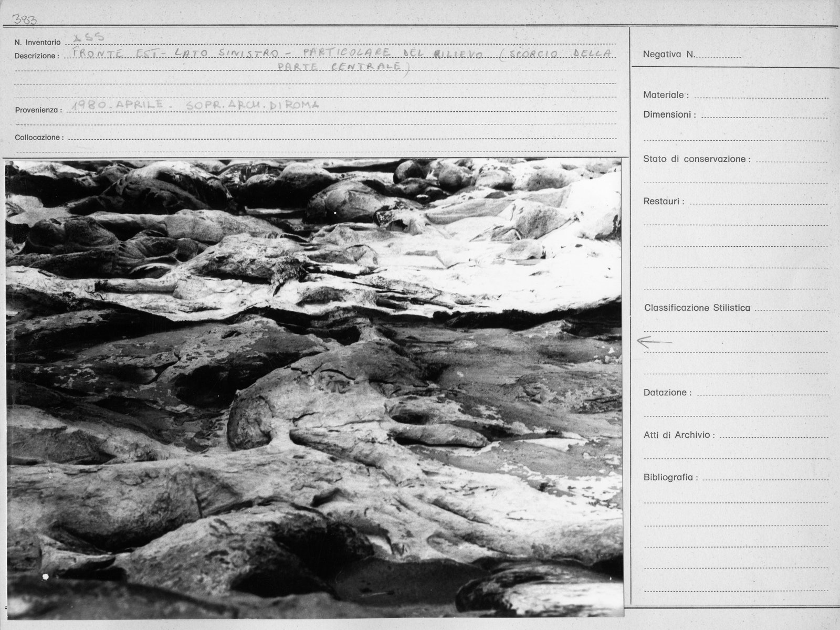This screenshot has width=840, height=630.
Task: Click the handwritten inventory value beside N. Inventario
Action: point(90,38)
